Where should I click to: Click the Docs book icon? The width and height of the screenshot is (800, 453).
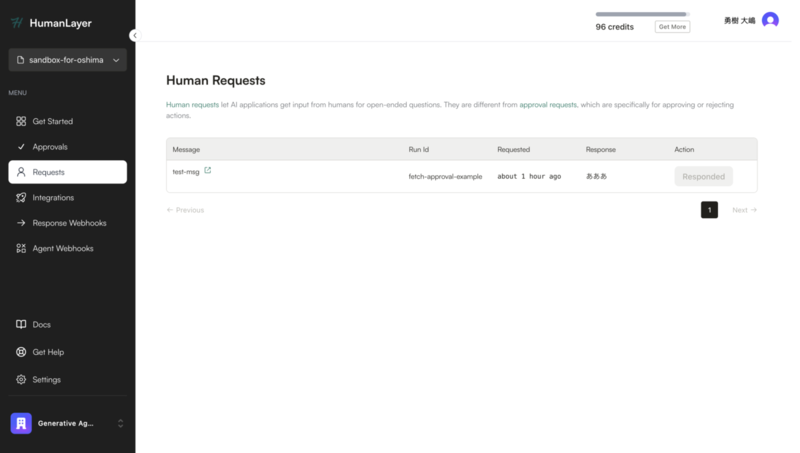point(21,324)
